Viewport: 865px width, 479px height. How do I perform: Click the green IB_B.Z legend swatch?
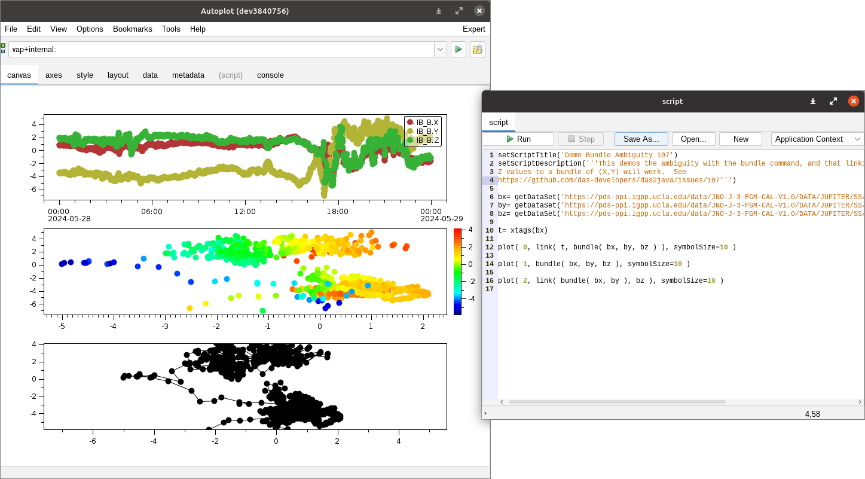(410, 140)
